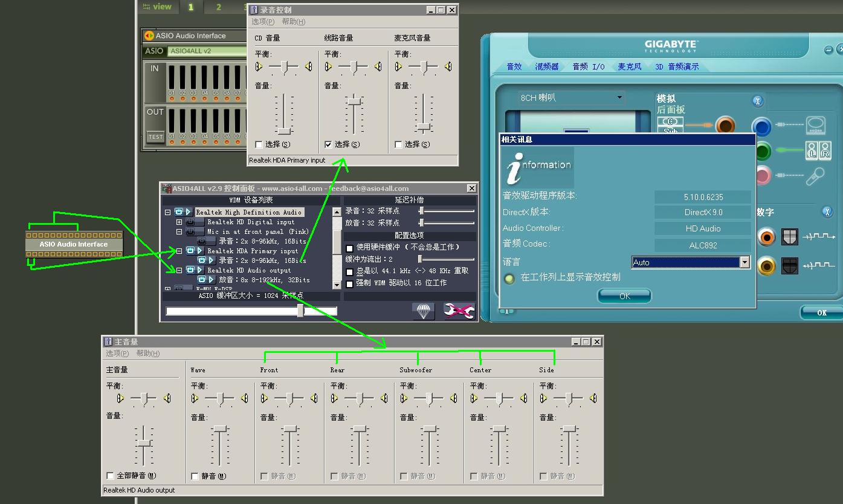843x504 pixels.
Task: Open the 数字 digital wrench settings icon
Action: click(827, 212)
